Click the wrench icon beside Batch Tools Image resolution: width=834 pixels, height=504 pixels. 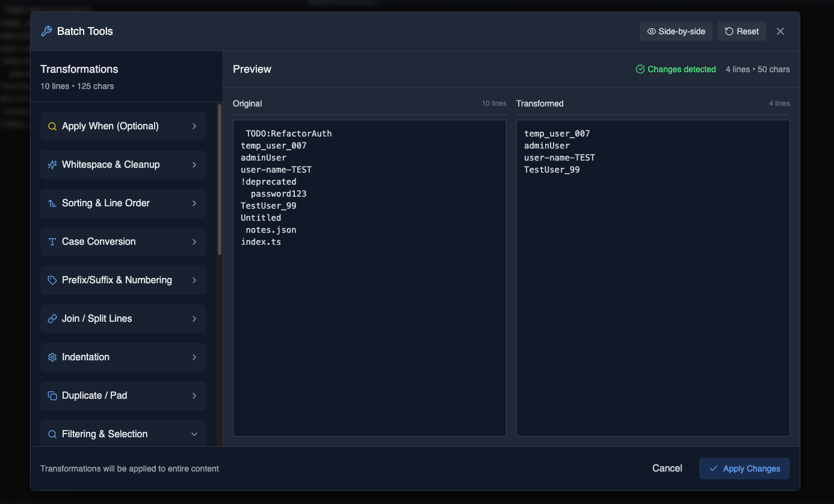click(46, 31)
